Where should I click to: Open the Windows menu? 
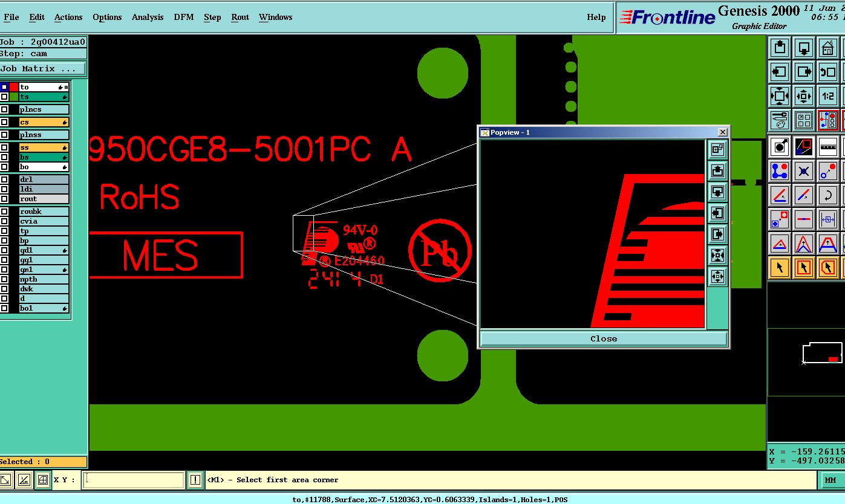coord(275,17)
